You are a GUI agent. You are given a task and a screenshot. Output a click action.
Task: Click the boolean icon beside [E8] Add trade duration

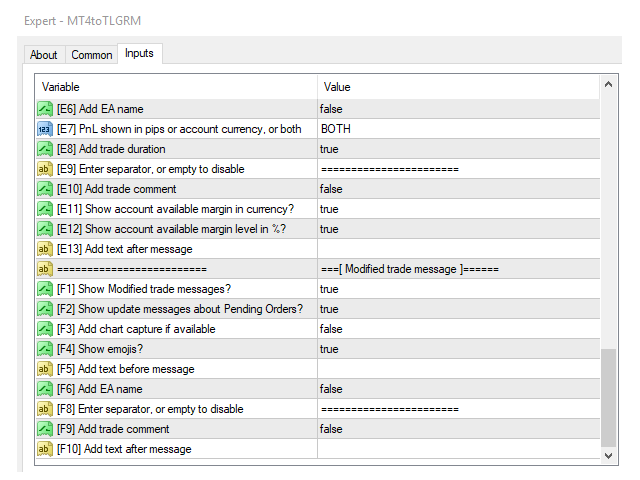pyautogui.click(x=45, y=149)
